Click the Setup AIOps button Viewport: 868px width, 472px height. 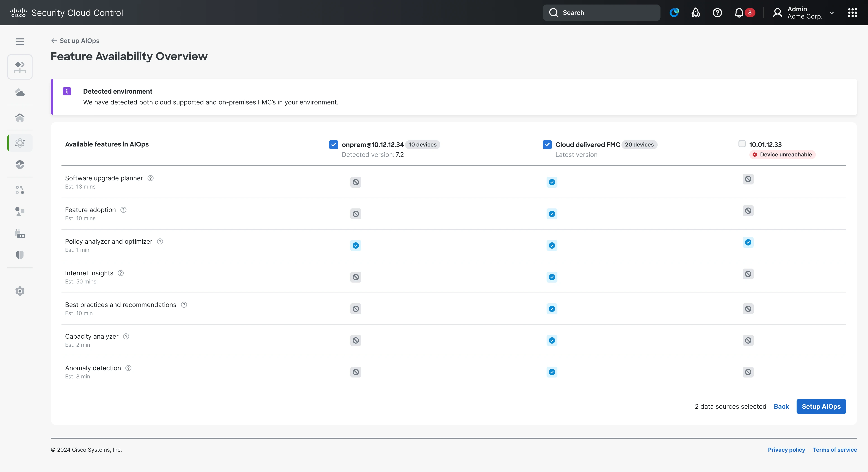point(821,406)
